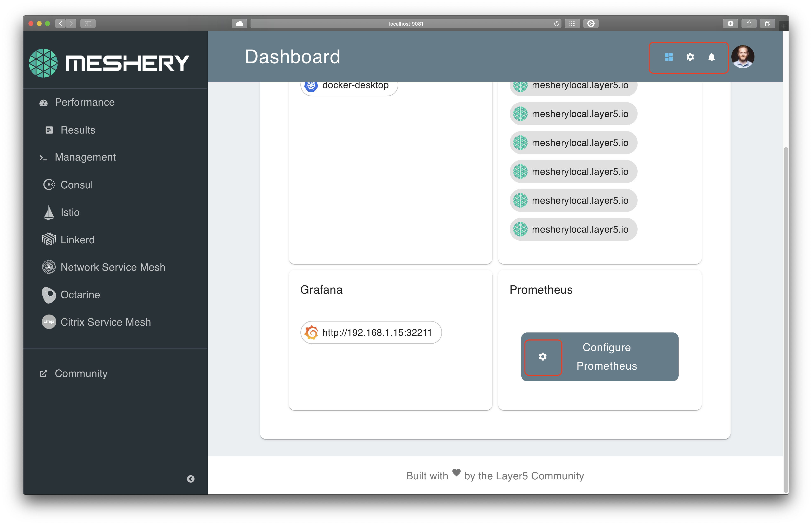This screenshot has width=812, height=525.
Task: Expand the Management section
Action: click(85, 157)
